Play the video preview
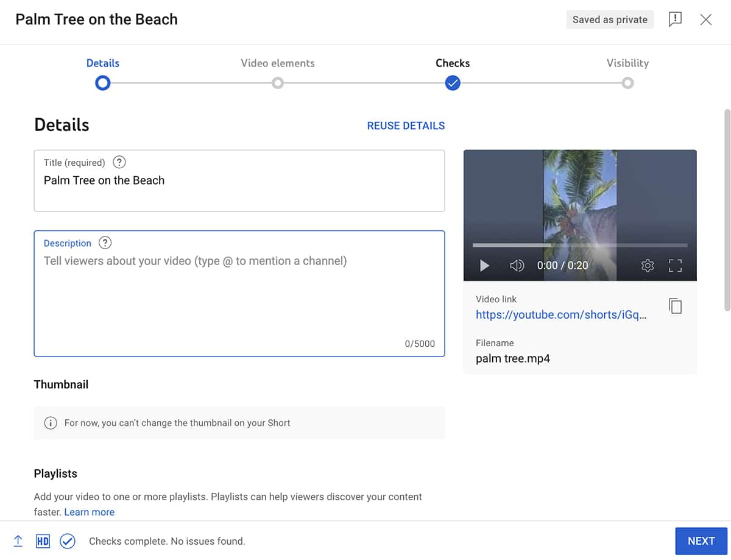The height and width of the screenshot is (560, 731). pos(484,265)
